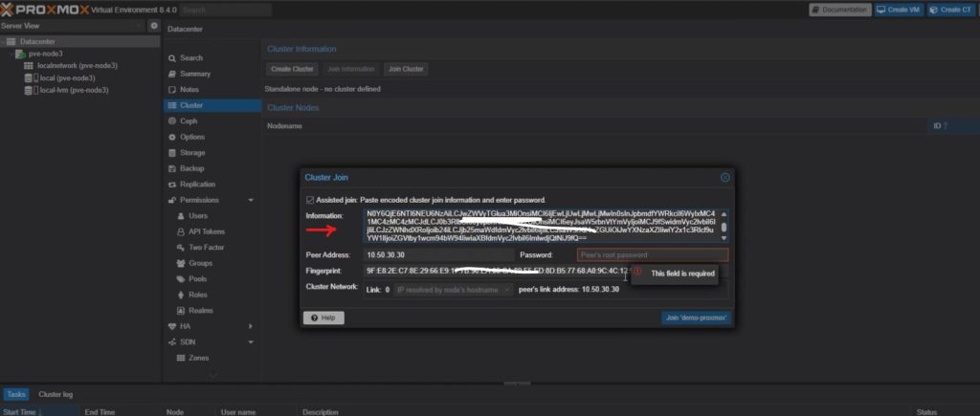
Task: Open Backup via its floppy disk icon
Action: point(172,168)
